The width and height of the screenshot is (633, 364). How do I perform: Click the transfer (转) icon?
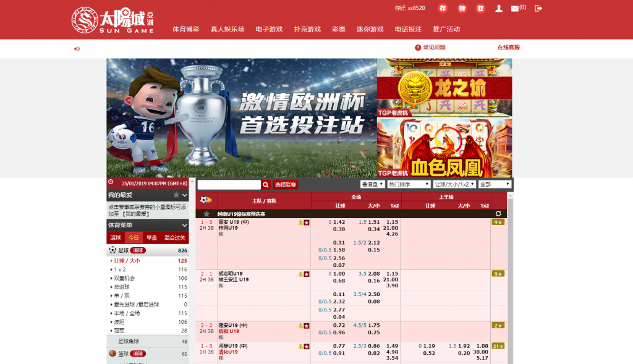(x=461, y=9)
